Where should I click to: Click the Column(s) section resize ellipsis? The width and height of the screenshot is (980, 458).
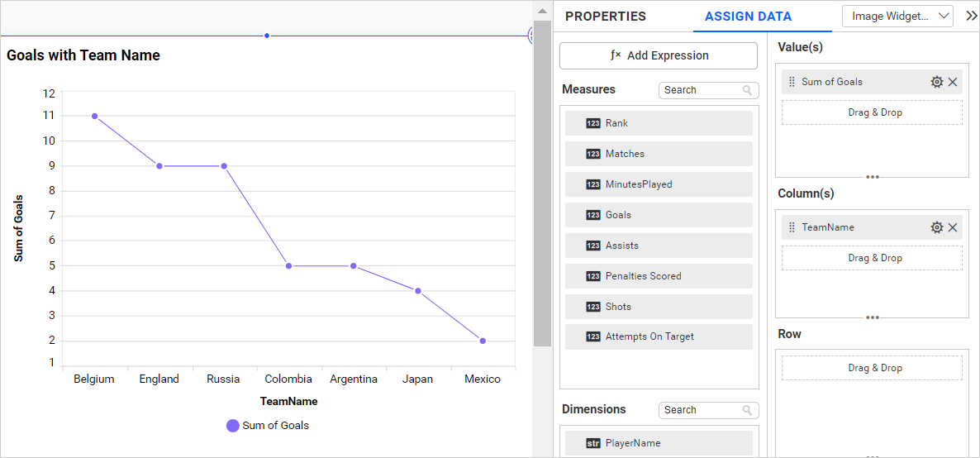coord(872,317)
